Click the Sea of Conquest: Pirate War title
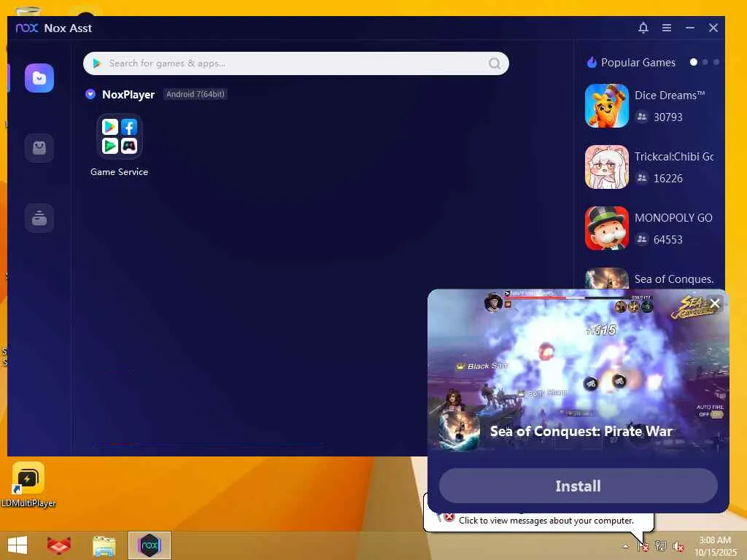This screenshot has height=560, width=747. [x=581, y=431]
